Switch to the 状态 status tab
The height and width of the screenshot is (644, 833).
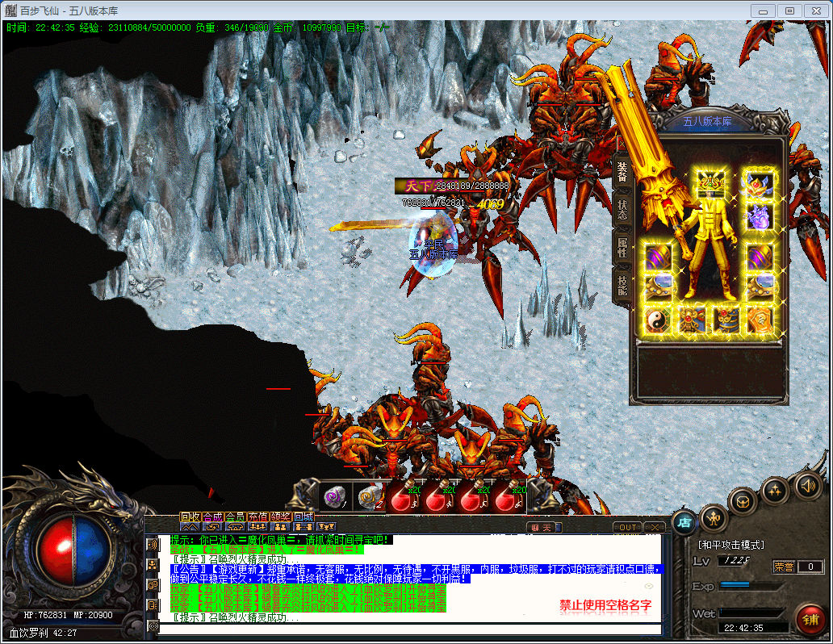pyautogui.click(x=622, y=210)
